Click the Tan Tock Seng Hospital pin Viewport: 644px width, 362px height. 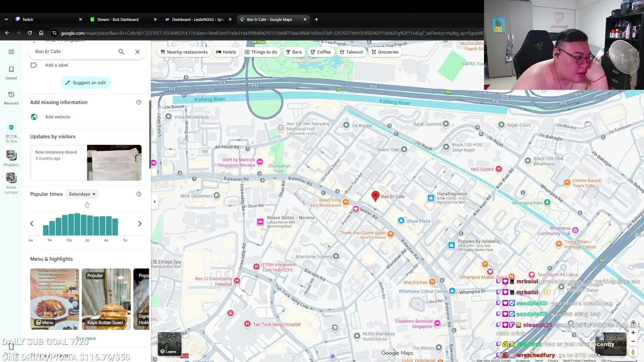pos(247,324)
